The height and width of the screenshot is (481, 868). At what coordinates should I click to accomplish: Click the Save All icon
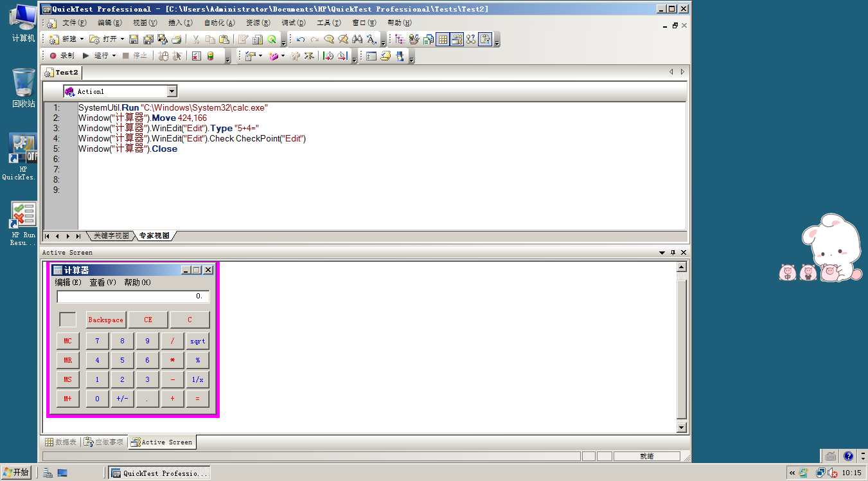click(x=148, y=39)
